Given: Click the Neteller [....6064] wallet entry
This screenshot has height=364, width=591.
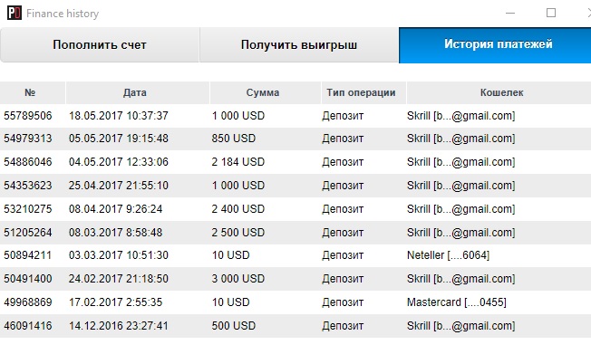Looking at the screenshot, I should tap(448, 255).
